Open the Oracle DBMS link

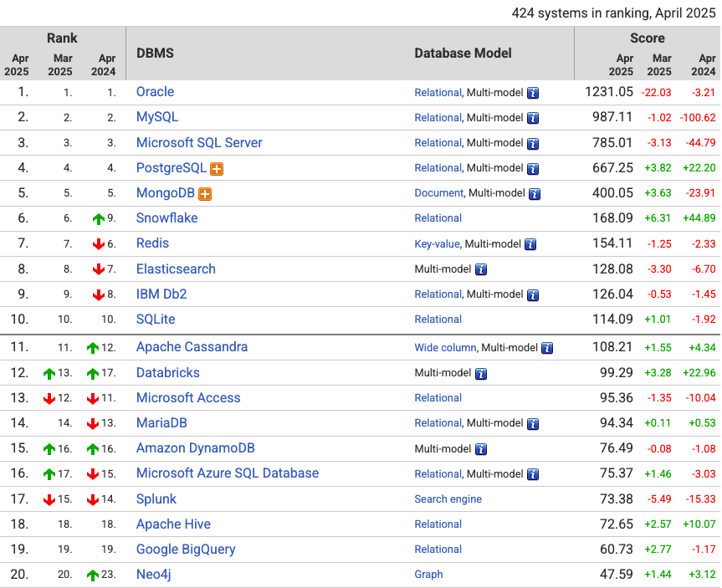[155, 92]
